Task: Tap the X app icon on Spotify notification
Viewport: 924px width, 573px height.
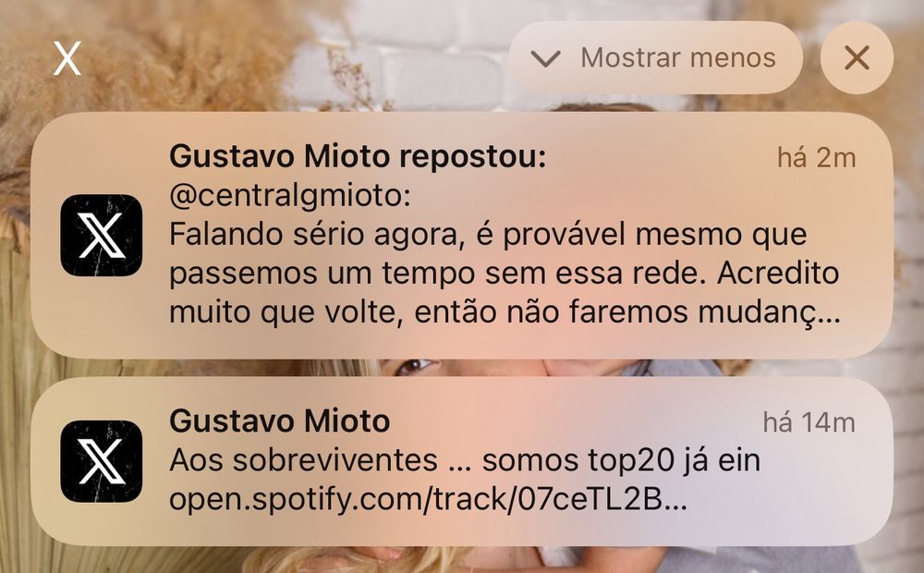Action: click(102, 461)
